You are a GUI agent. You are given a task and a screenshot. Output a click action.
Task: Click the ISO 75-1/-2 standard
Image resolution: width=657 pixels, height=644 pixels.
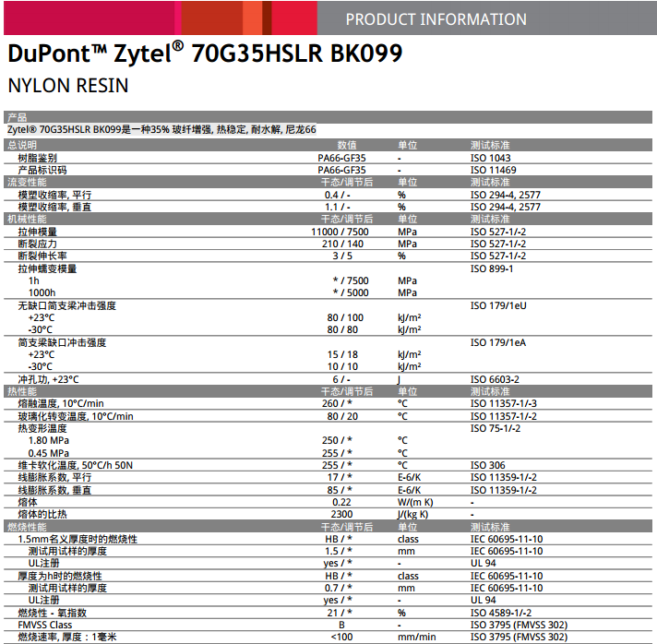496,429
